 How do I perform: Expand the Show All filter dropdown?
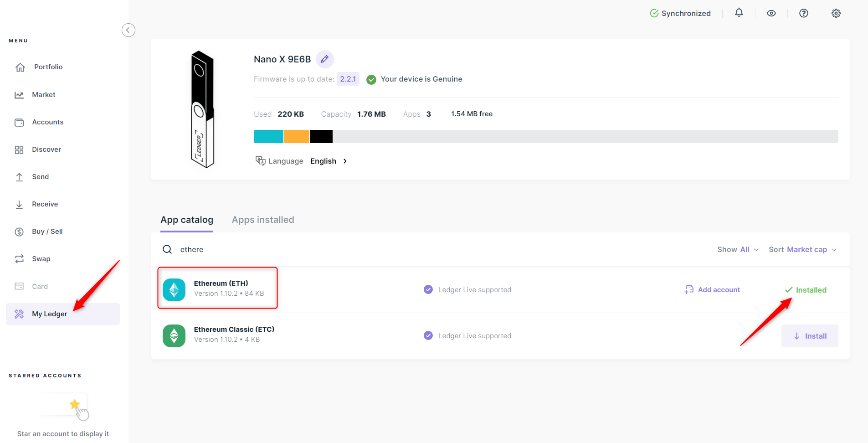click(x=738, y=250)
